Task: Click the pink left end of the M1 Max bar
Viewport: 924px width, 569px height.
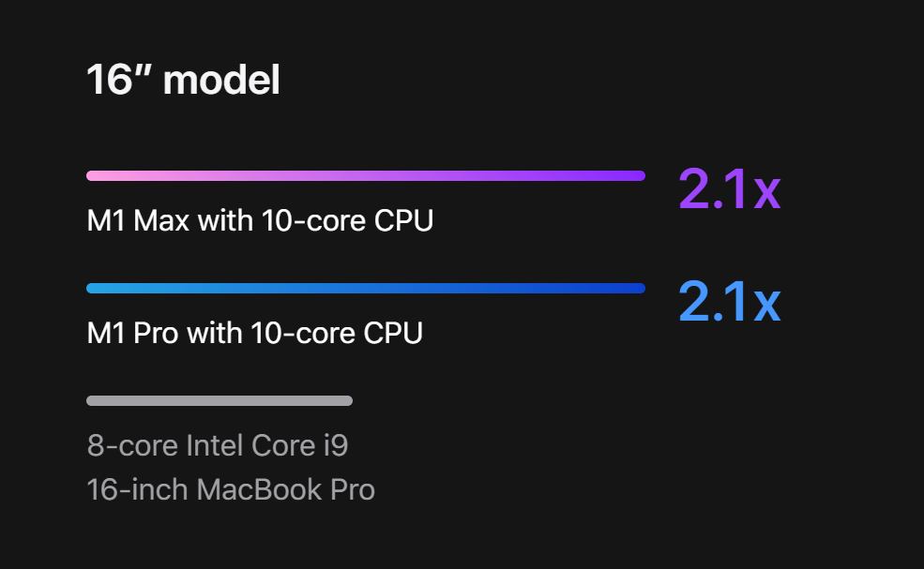Action: click(x=95, y=175)
